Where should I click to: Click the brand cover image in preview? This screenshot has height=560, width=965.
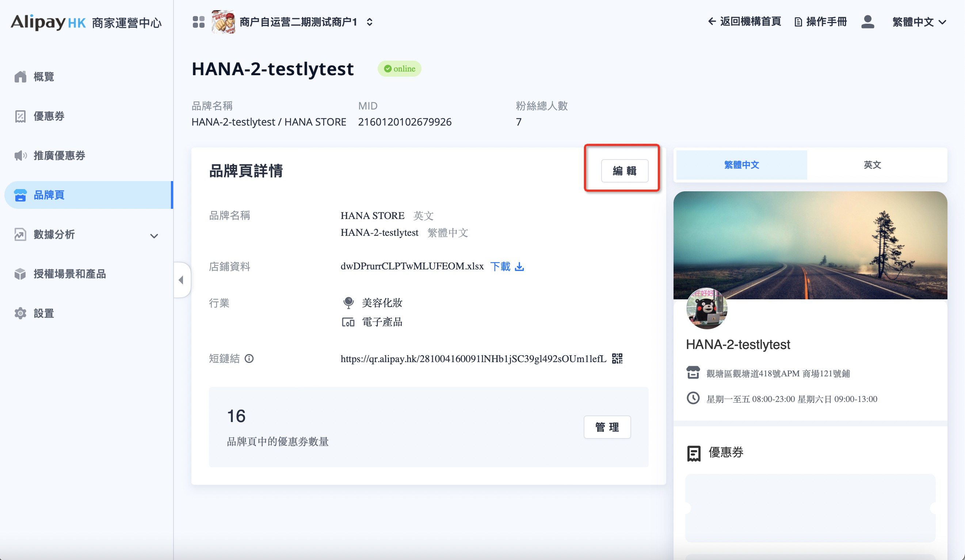[x=810, y=241]
